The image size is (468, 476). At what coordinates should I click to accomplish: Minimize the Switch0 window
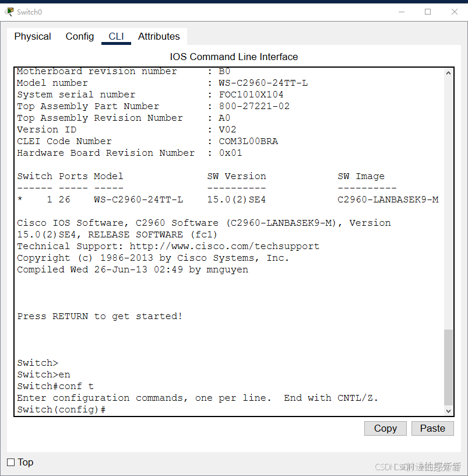tap(402, 12)
